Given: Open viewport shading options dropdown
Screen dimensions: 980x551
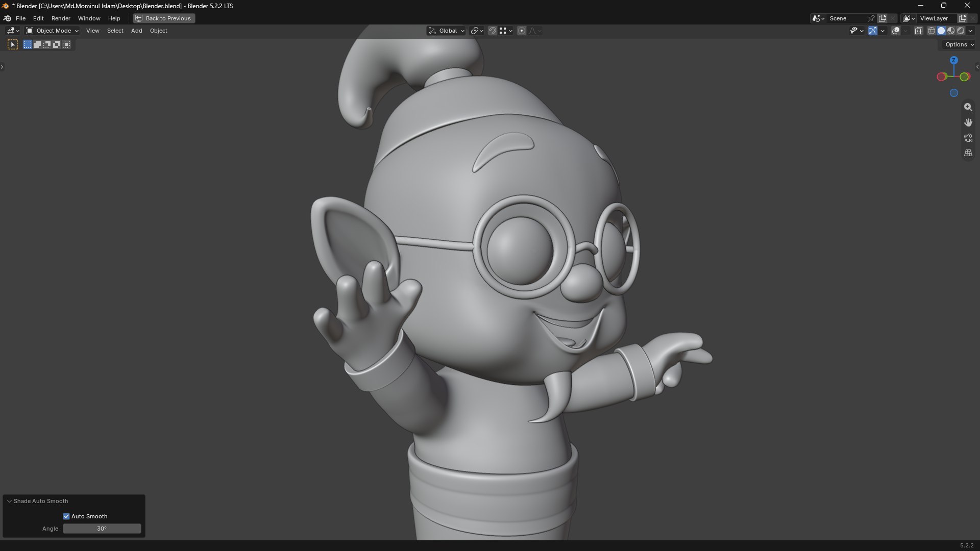Looking at the screenshot, I should coord(970,31).
